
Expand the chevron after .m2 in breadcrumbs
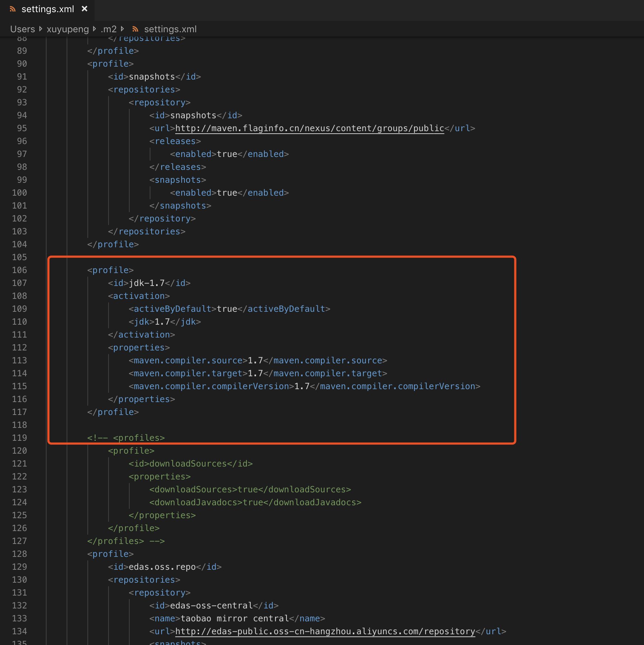pyautogui.click(x=123, y=29)
